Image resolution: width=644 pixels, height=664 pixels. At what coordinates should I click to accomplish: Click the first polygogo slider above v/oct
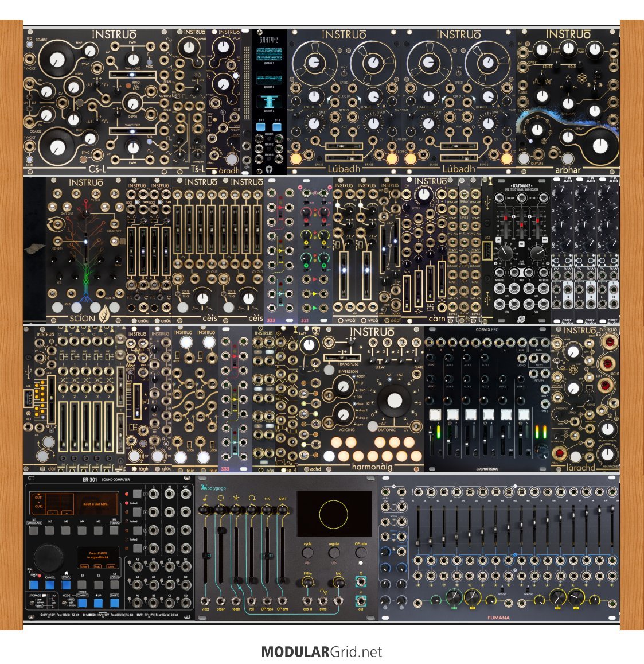[205, 556]
